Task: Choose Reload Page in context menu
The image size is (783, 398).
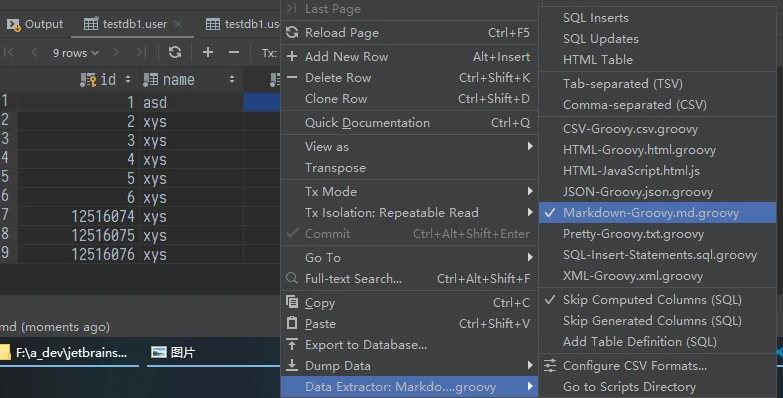Action: 409,33
